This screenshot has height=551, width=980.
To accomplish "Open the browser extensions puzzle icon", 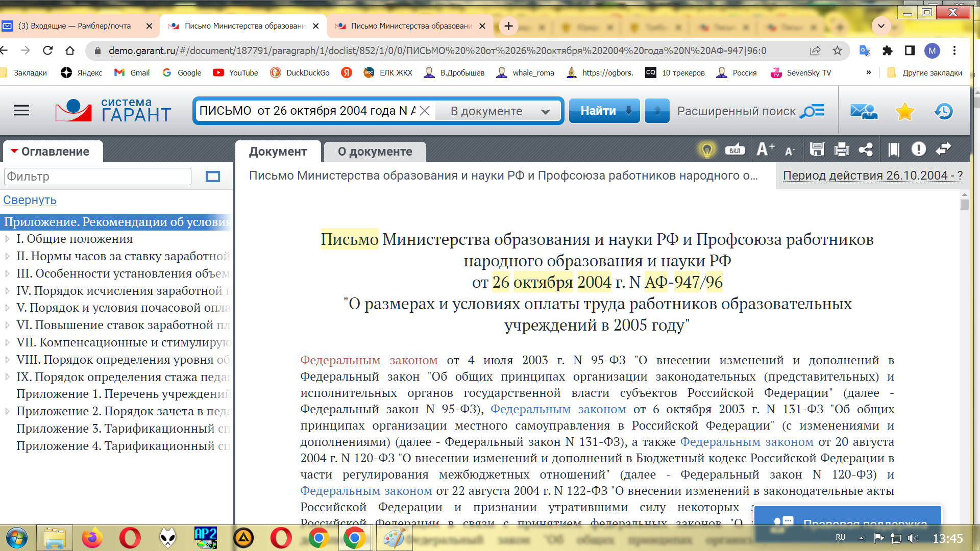I will 888,51.
